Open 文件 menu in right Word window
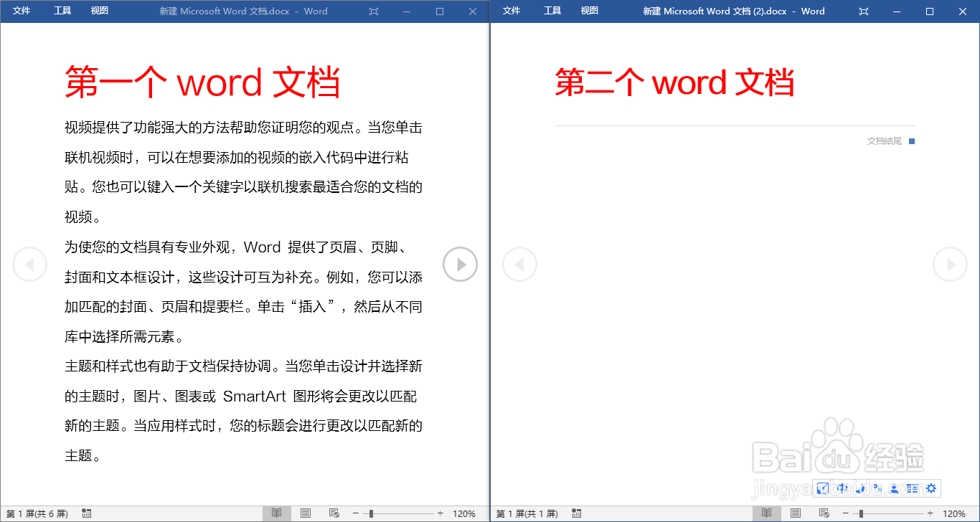Screen dimensions: 980x522 pos(512,11)
